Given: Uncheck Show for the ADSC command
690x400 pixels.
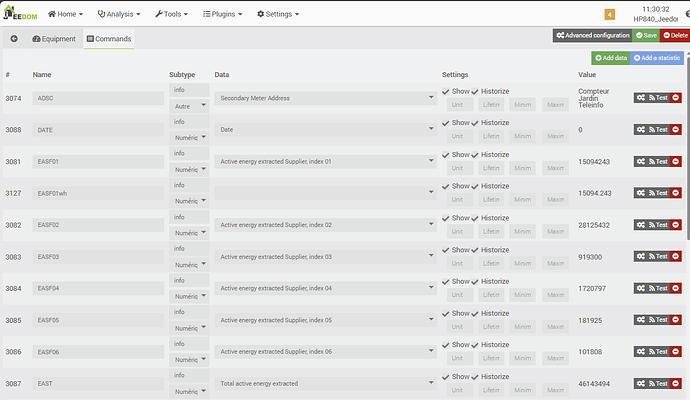Looking at the screenshot, I should 446,92.
